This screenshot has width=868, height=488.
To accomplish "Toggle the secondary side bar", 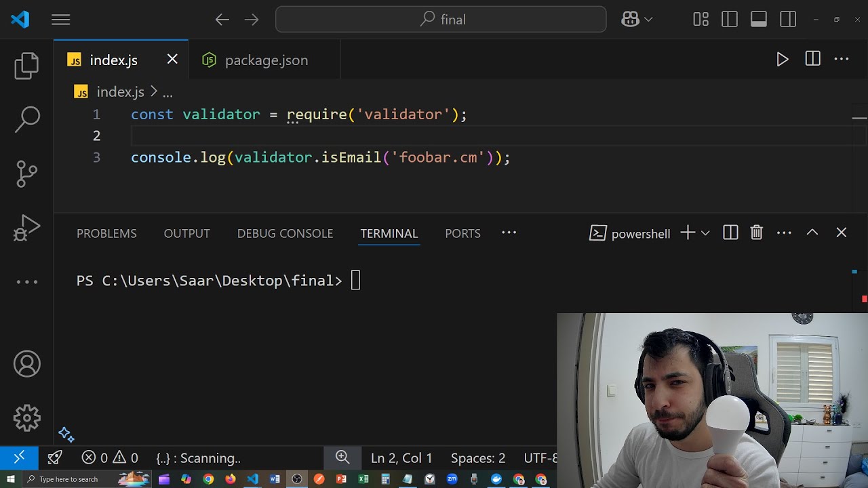I will 788,20.
